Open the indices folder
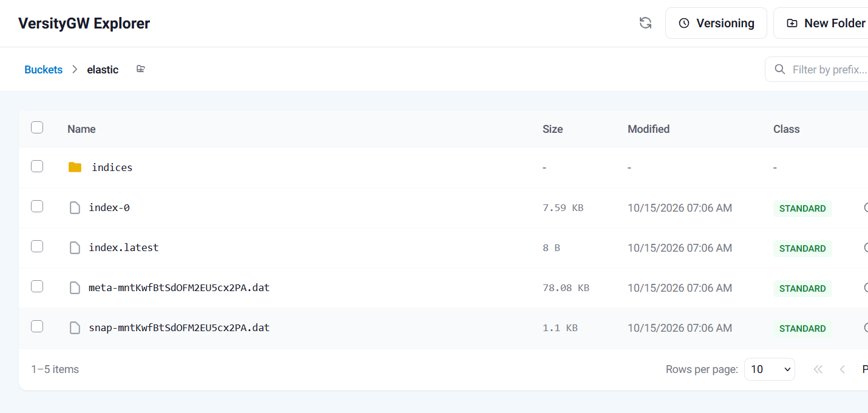 112,167
